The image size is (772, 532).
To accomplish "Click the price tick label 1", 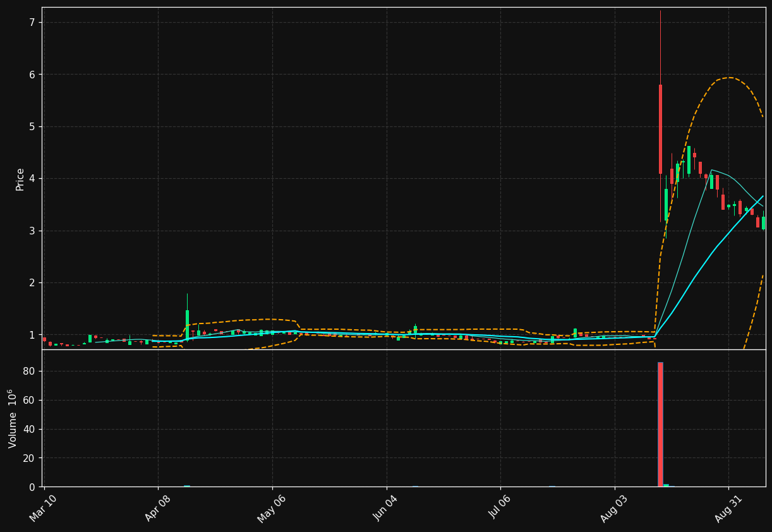I will tap(32, 335).
